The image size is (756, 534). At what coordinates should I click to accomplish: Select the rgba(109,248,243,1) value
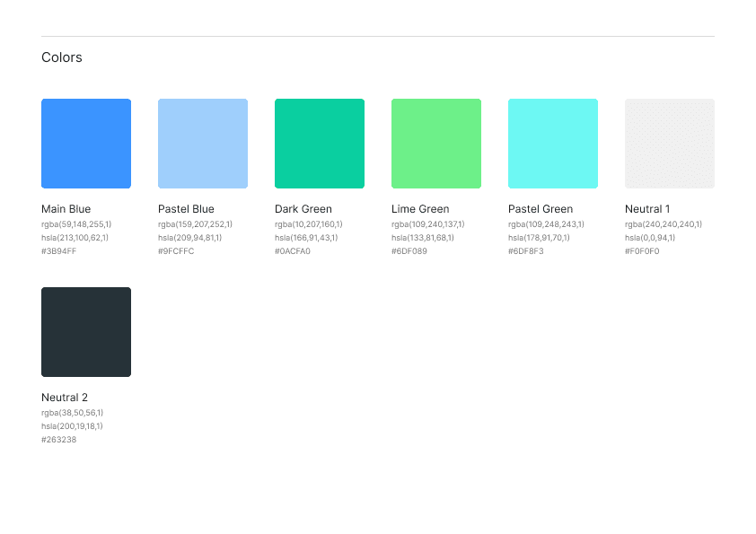[546, 224]
